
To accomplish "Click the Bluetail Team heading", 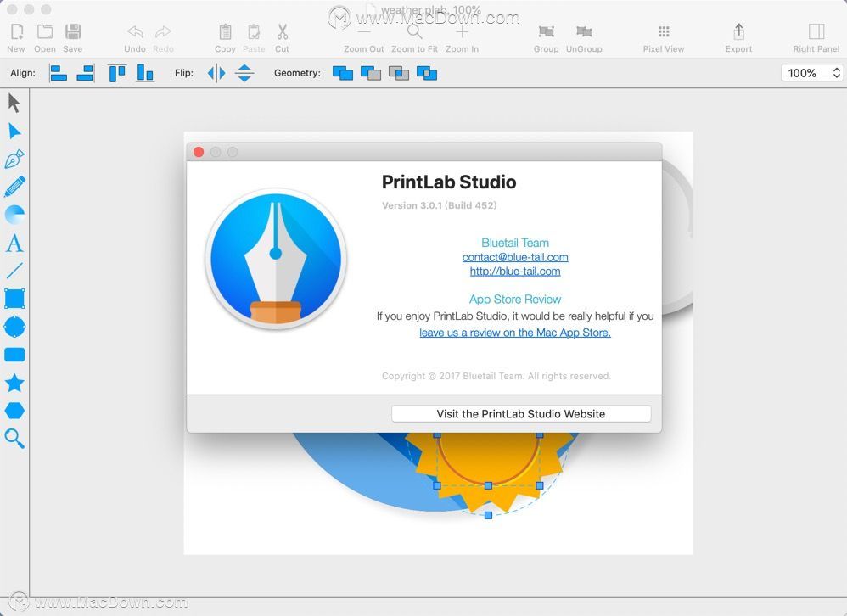I will [x=515, y=243].
